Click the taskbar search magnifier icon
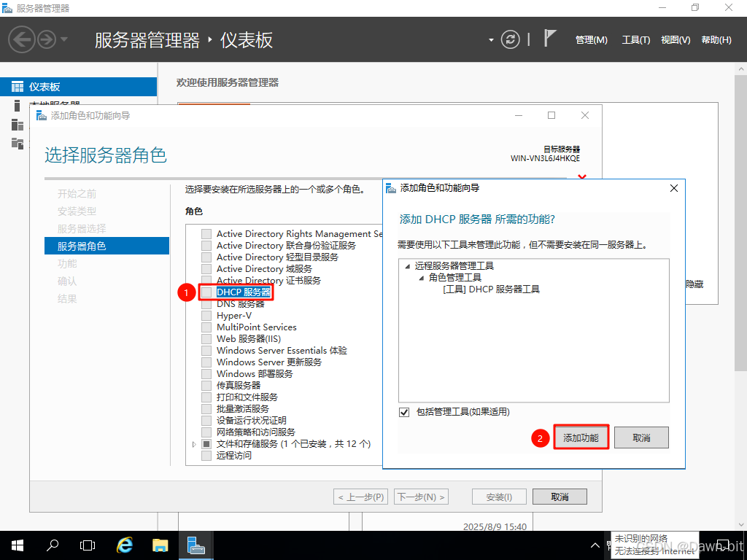 pyautogui.click(x=53, y=545)
